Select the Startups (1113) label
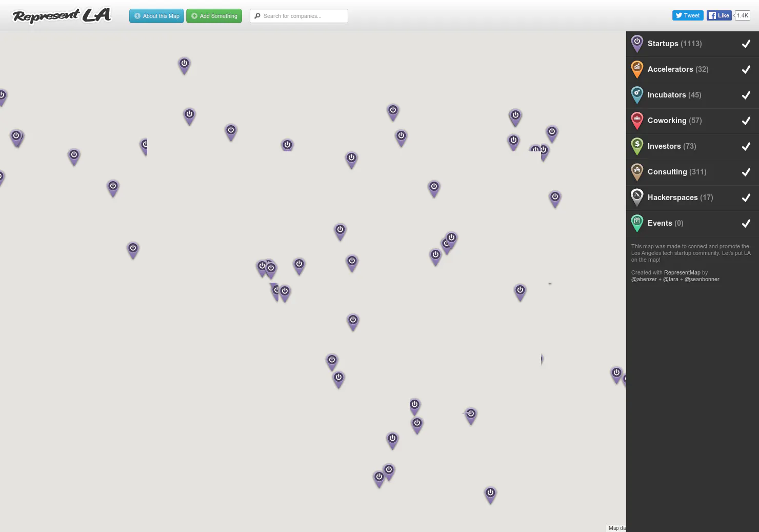The height and width of the screenshot is (532, 759). 674,44
